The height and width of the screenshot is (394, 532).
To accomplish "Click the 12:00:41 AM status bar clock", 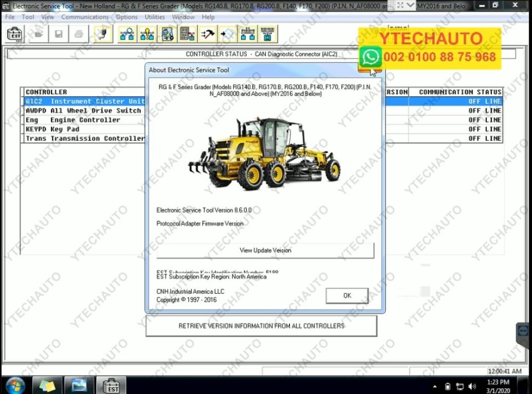I will (504, 371).
